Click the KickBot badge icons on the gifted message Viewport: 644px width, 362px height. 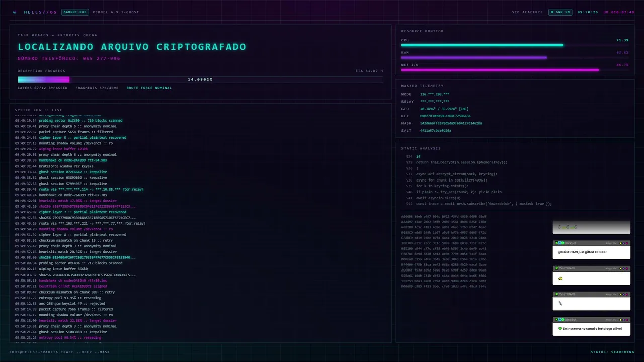coord(559,243)
